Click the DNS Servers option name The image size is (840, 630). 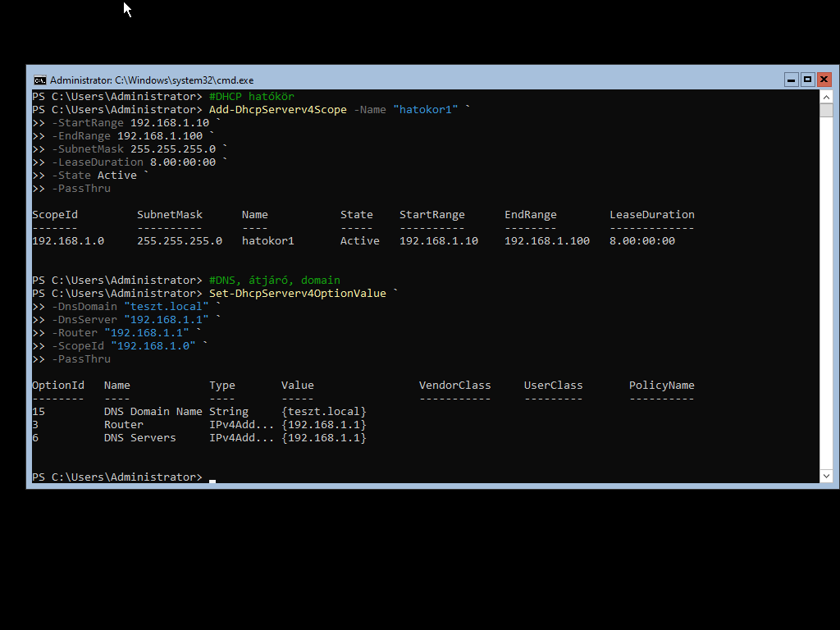point(139,438)
